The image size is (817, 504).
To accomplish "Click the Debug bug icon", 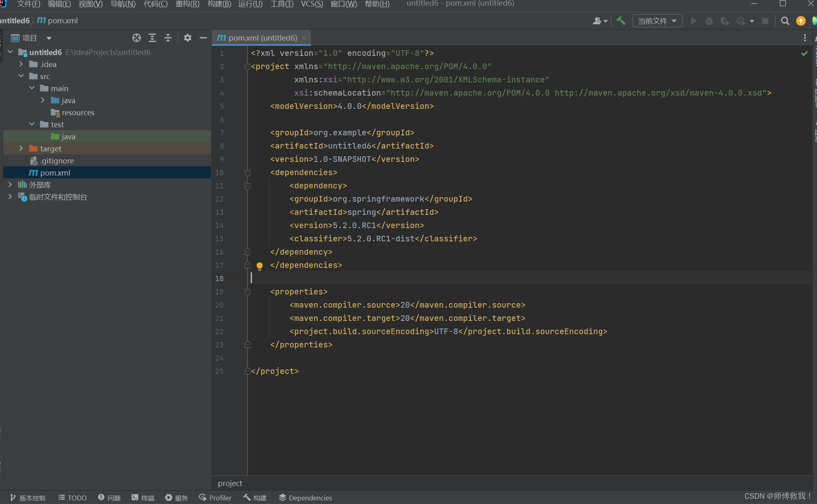I will coord(709,21).
